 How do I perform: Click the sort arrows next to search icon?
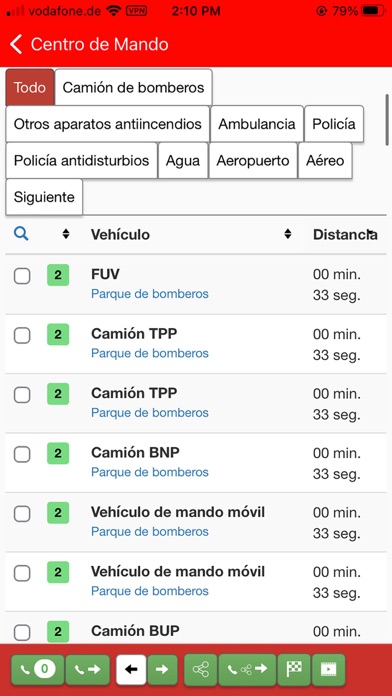(66, 233)
